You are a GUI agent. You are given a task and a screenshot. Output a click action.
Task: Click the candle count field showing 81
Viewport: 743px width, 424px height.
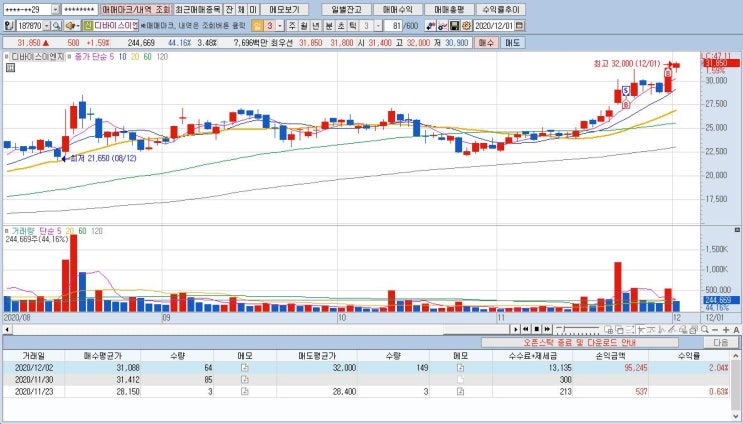coord(393,26)
